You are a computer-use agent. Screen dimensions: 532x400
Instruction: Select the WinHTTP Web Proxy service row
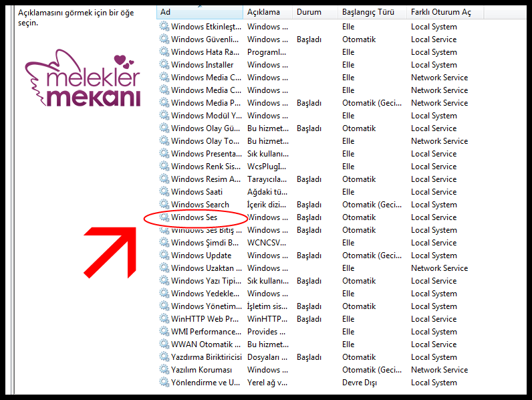point(205,319)
